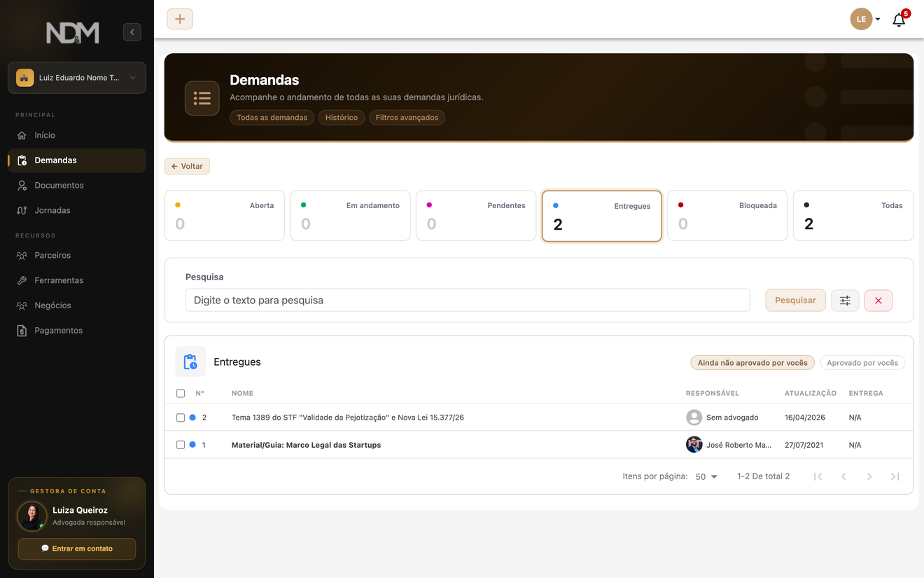Click the Pesquisar button
The image size is (924, 578).
point(795,301)
